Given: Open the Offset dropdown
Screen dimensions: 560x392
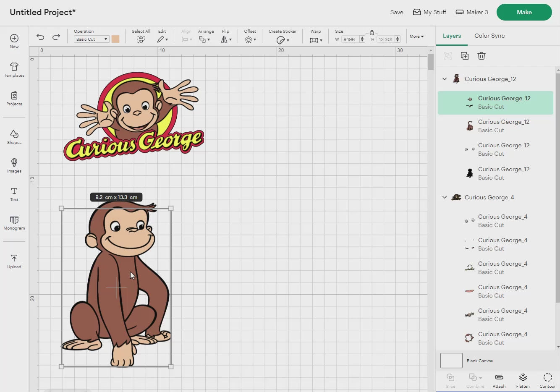Looking at the screenshot, I should [x=250, y=39].
